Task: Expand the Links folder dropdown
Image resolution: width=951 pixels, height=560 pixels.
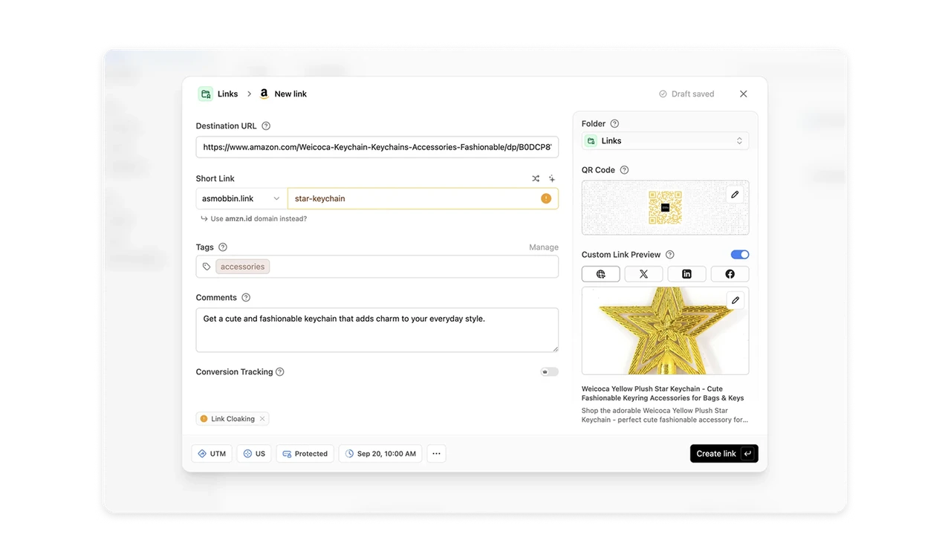Action: coord(665,141)
